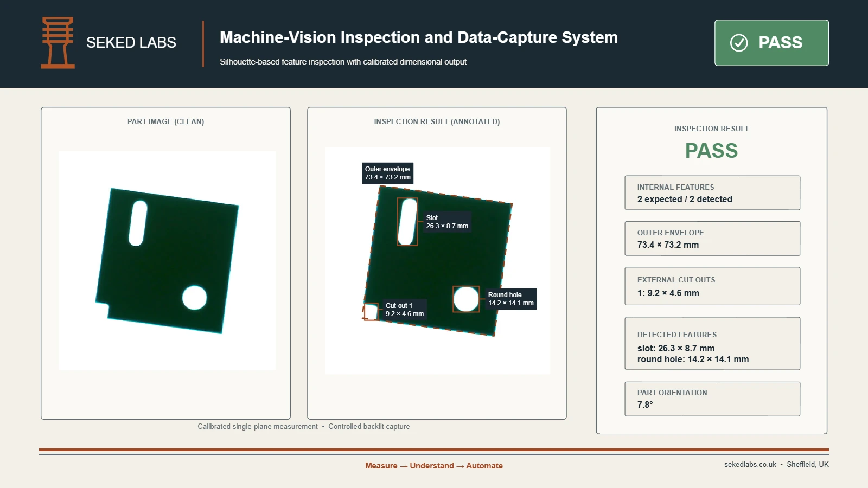
Task: Open the sekedlabs.co.uk website link
Action: tap(750, 465)
